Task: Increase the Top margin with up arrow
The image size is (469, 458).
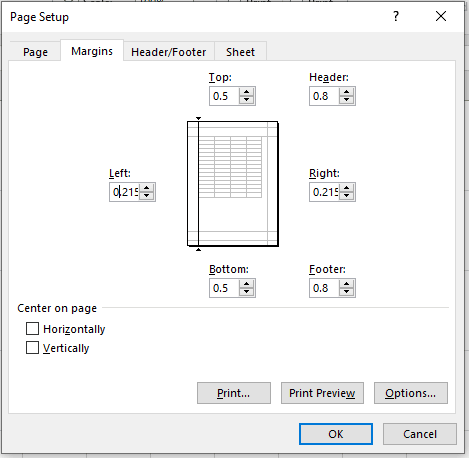Action: point(246,92)
